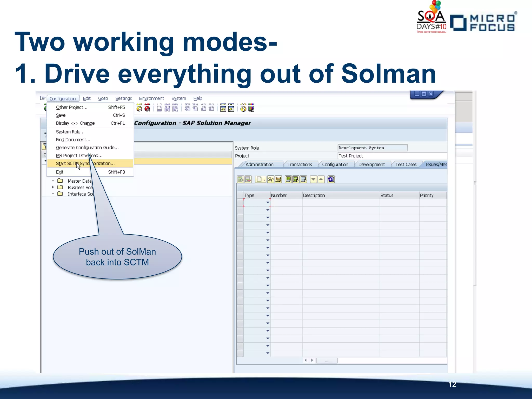Click the red Cancel toolbar icon
Viewport: 532px width, 399px height.
point(147,109)
